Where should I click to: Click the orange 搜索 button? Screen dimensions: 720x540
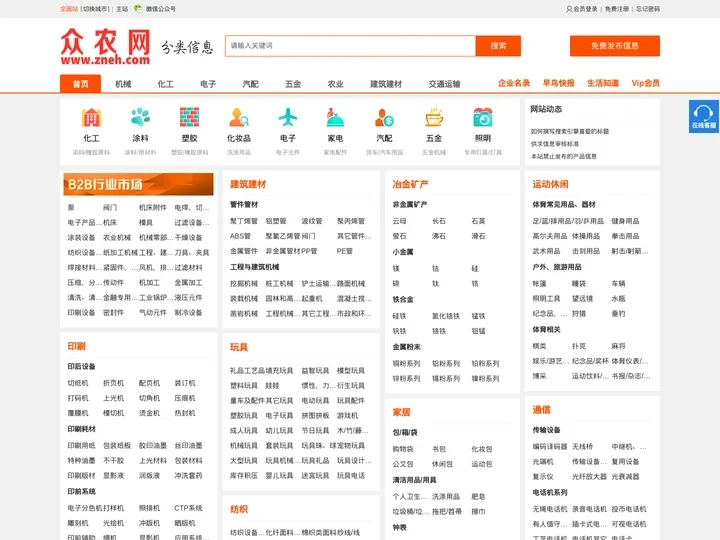click(x=498, y=45)
